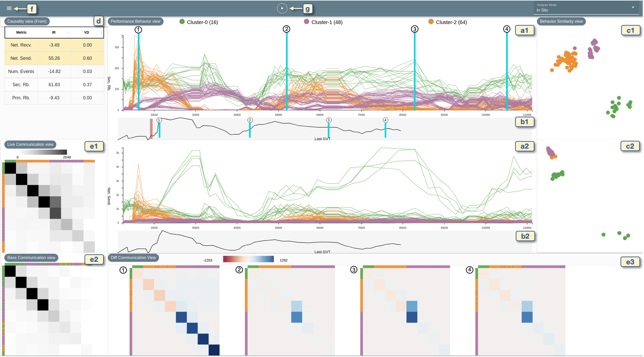
Task: Click the diff color scale gradient bar
Action: click(x=248, y=259)
